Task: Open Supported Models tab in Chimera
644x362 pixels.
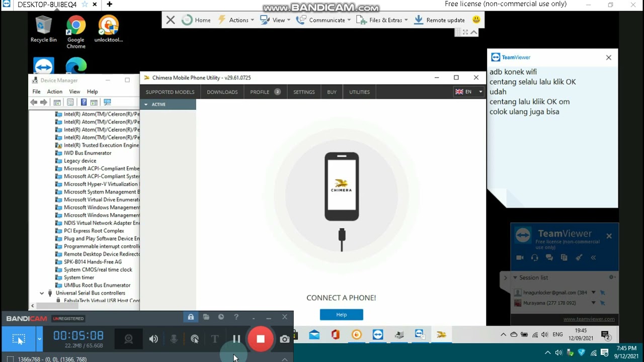Action: pos(170,92)
